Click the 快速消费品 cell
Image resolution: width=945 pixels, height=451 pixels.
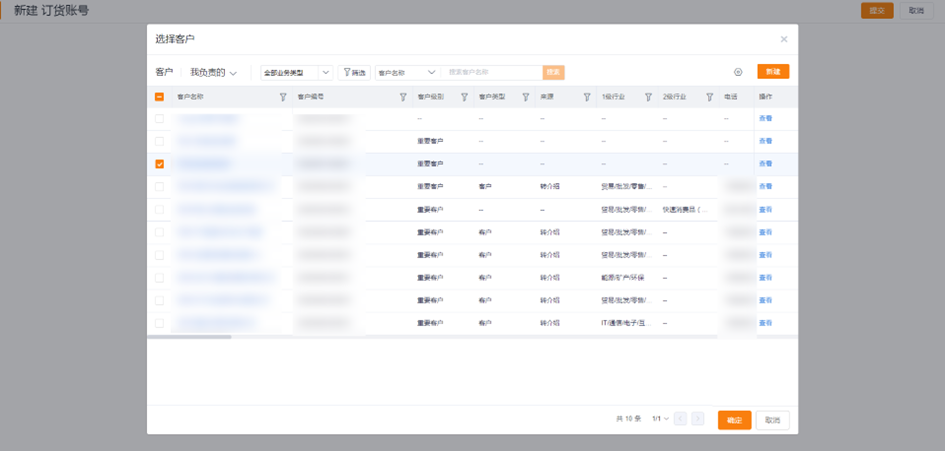click(x=686, y=210)
